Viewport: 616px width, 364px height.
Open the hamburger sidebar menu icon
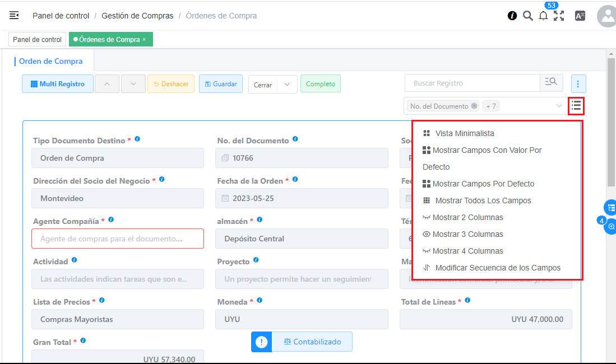(x=14, y=16)
